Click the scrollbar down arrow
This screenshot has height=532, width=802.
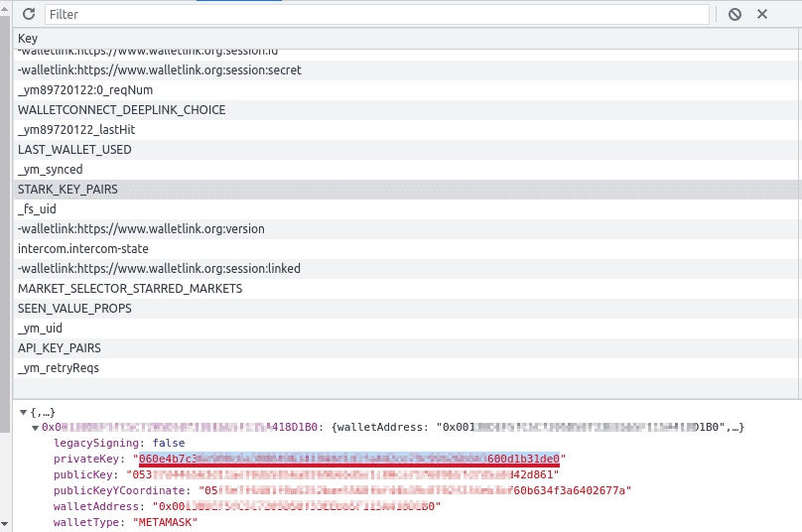[x=5, y=524]
